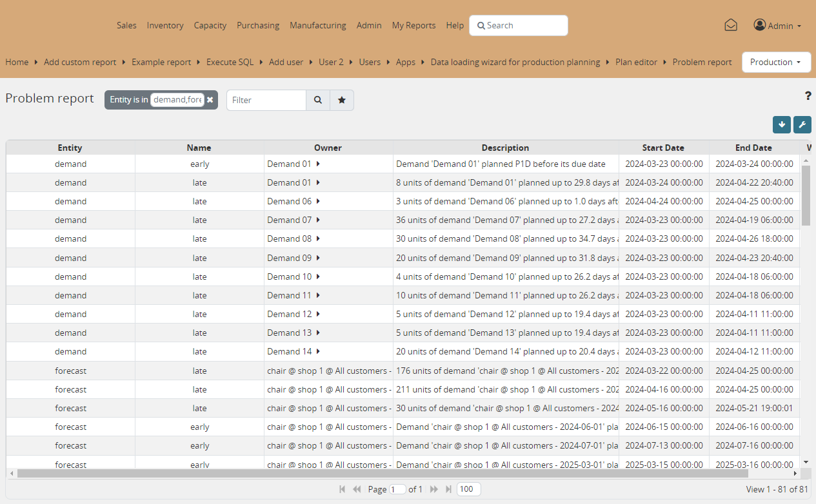
Task: Open the Production scenario dropdown
Action: (x=776, y=62)
